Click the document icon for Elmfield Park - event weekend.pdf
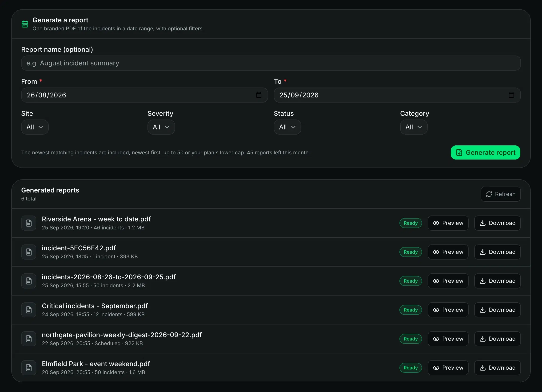 [x=29, y=368]
